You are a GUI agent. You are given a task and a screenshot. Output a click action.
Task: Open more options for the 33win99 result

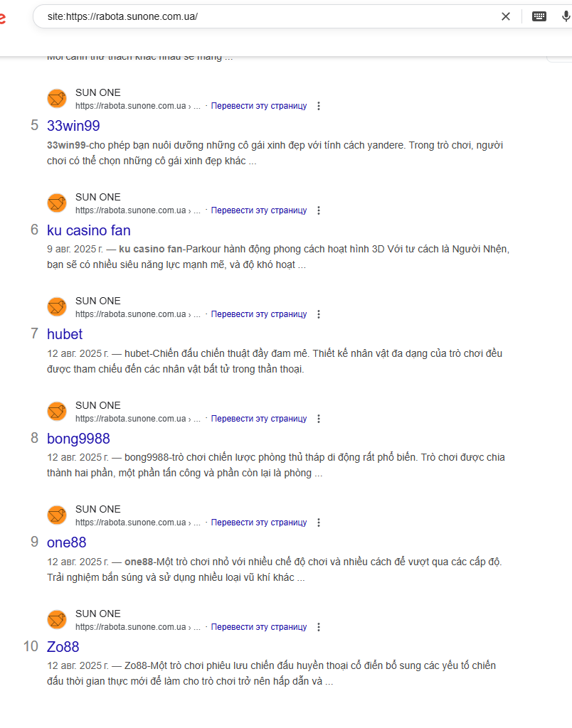pyautogui.click(x=319, y=106)
